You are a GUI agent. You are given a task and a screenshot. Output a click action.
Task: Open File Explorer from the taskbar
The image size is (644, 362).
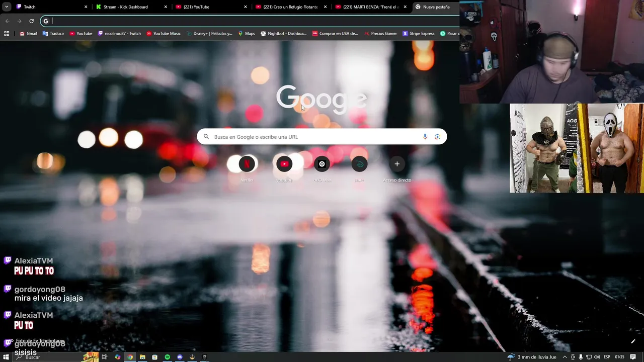tap(142, 357)
